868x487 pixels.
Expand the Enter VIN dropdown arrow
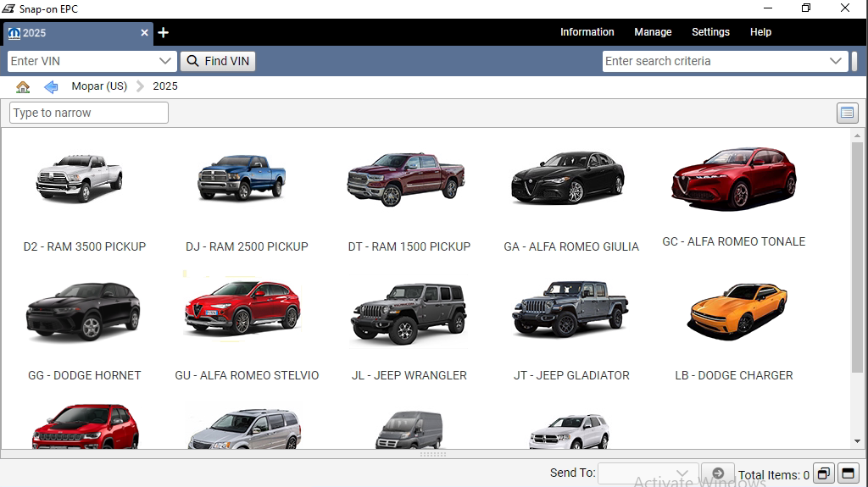click(x=165, y=61)
